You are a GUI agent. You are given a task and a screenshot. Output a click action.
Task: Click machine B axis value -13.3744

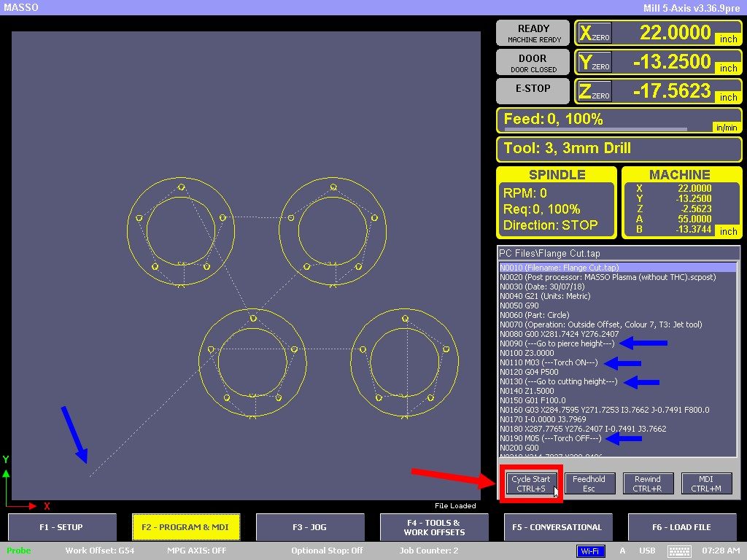694,230
